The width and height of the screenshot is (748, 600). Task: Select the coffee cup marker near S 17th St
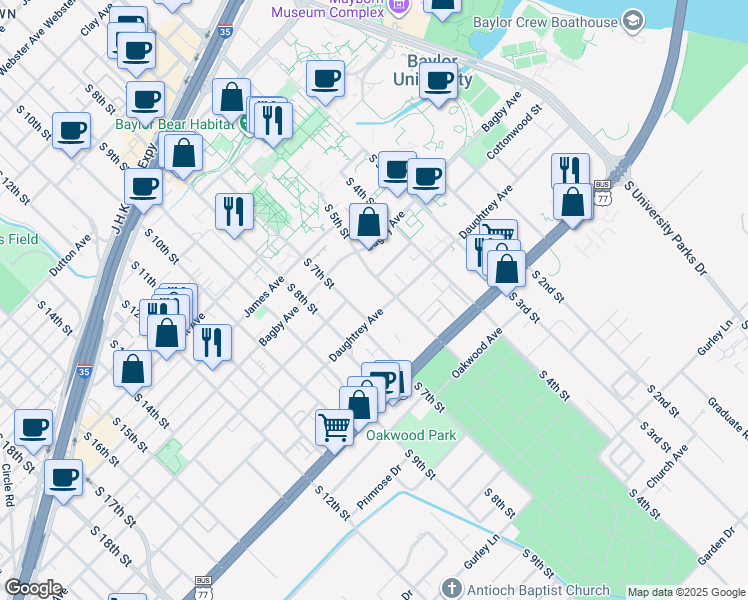[65, 477]
